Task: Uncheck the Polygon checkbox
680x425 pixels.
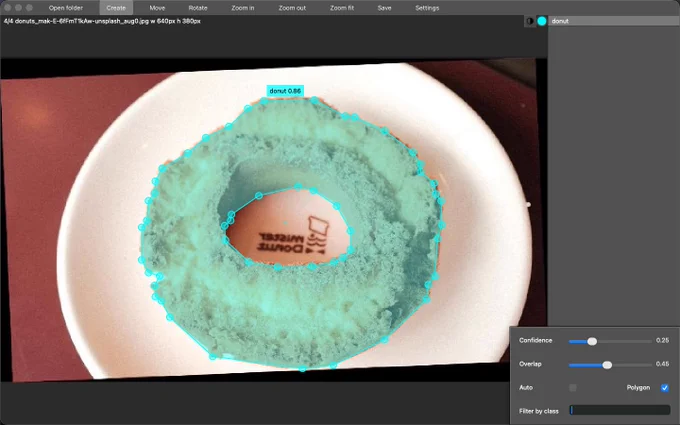Action: pos(664,388)
